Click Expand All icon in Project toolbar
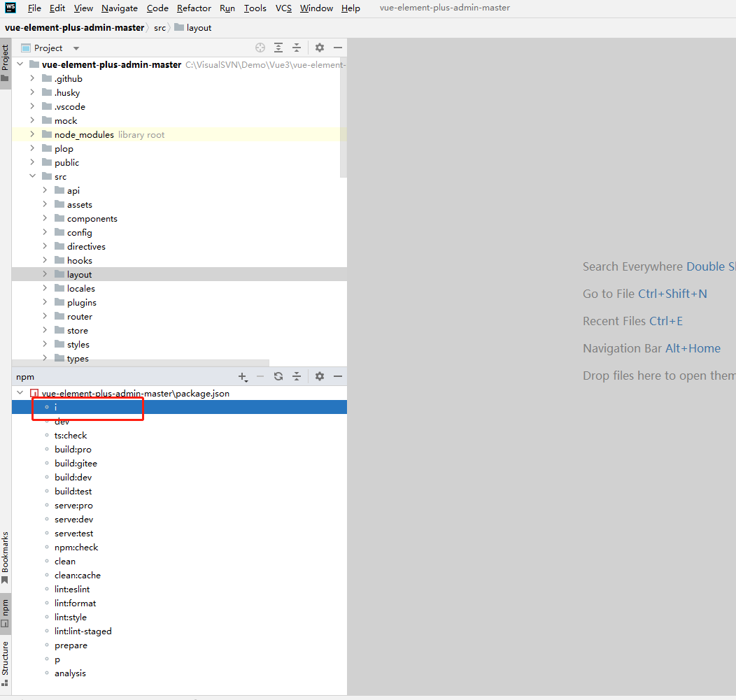 tap(278, 48)
